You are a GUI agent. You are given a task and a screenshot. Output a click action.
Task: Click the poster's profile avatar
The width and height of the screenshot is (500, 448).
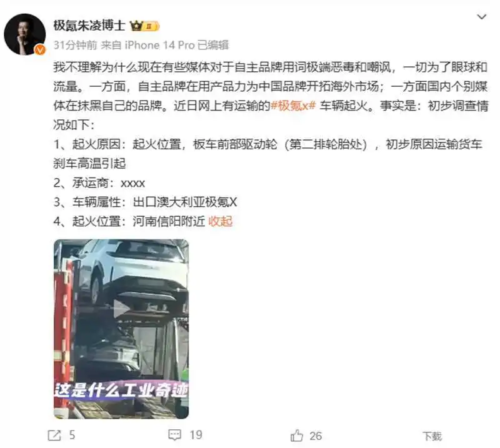point(25,34)
